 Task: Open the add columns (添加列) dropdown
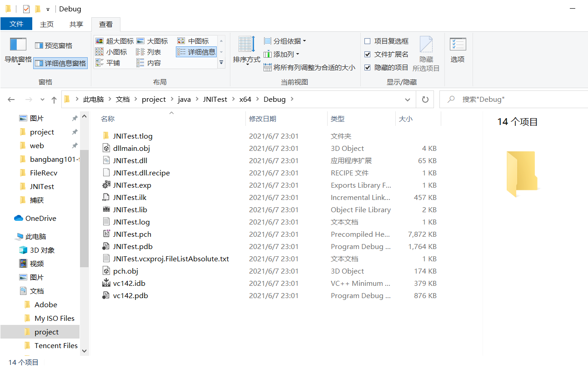pos(282,54)
